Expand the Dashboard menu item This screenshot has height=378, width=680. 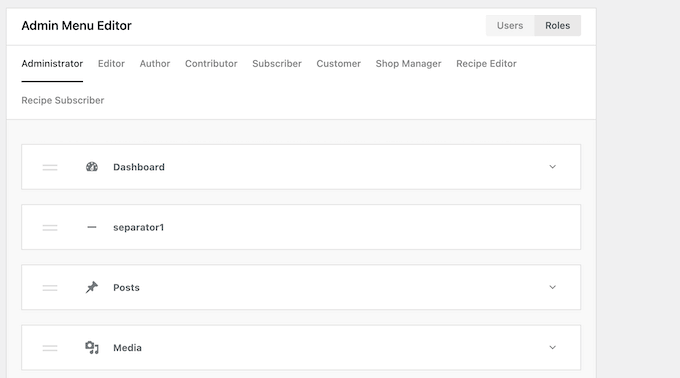tap(552, 167)
